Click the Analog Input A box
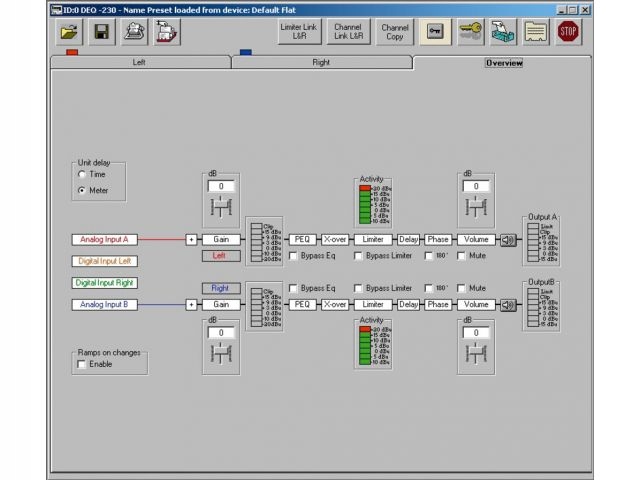The image size is (640, 480). click(104, 240)
